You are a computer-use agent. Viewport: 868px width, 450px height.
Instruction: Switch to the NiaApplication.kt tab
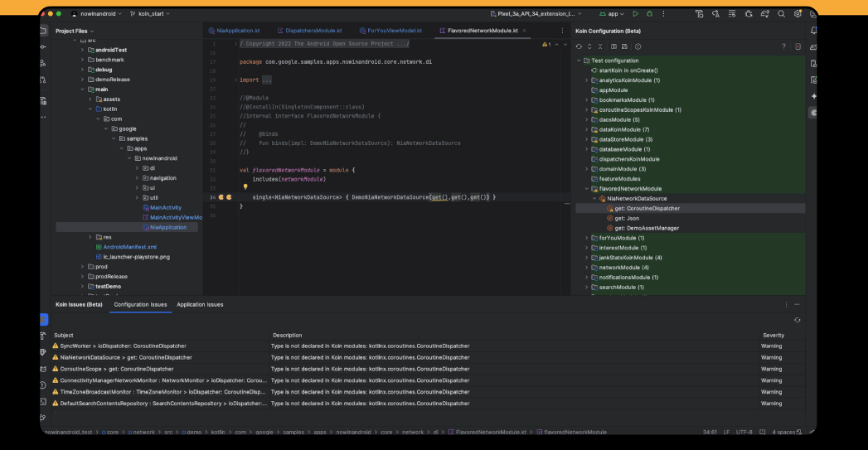pos(234,31)
